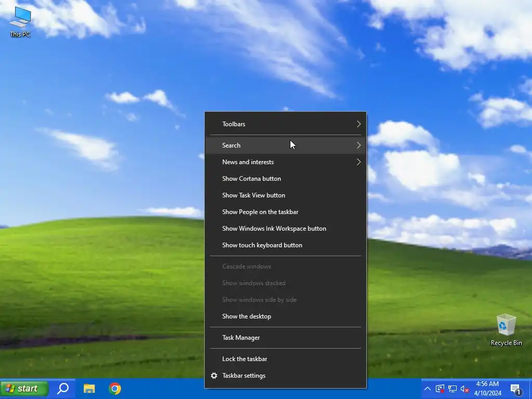Image resolution: width=532 pixels, height=399 pixels.
Task: Enable Show touch keyboard button
Action: tap(285, 245)
